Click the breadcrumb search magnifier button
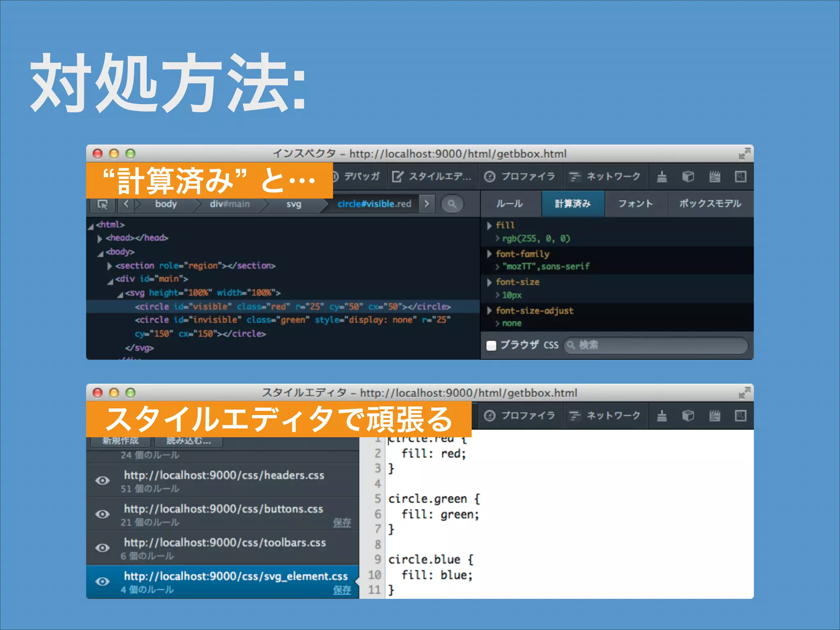840x630 pixels. tap(452, 204)
